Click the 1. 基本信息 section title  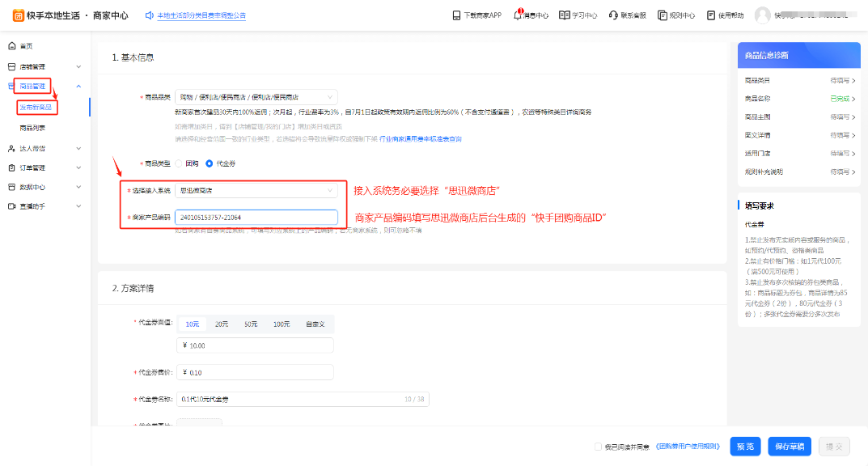point(133,57)
